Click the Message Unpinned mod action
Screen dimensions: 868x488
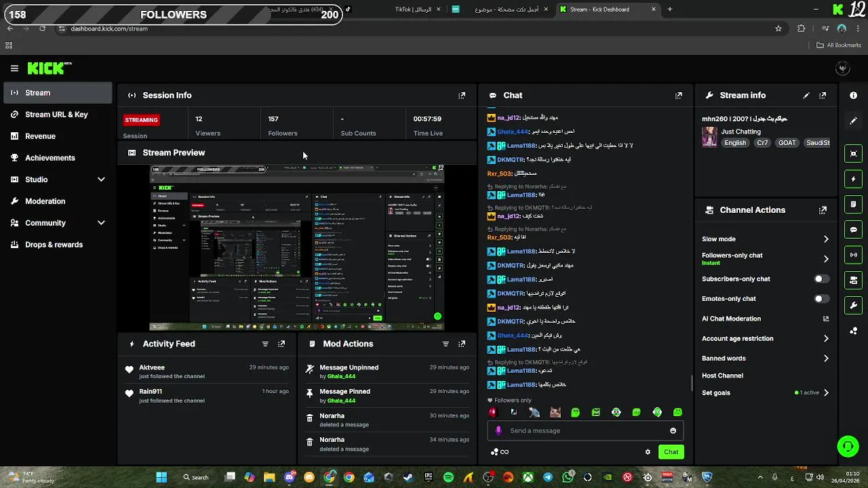point(387,371)
